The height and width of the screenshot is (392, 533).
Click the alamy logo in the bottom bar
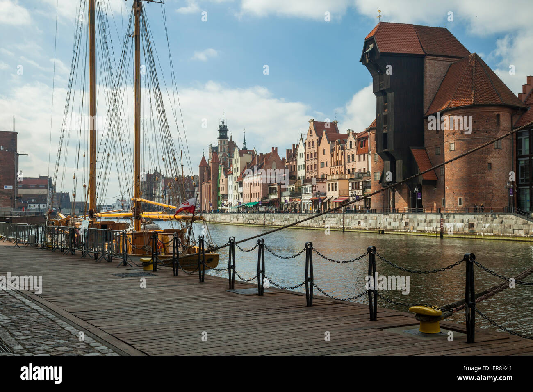[x=41, y=374]
